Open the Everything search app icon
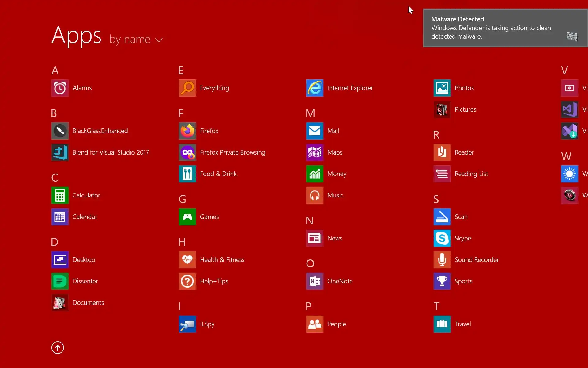588x368 pixels. [x=187, y=88]
